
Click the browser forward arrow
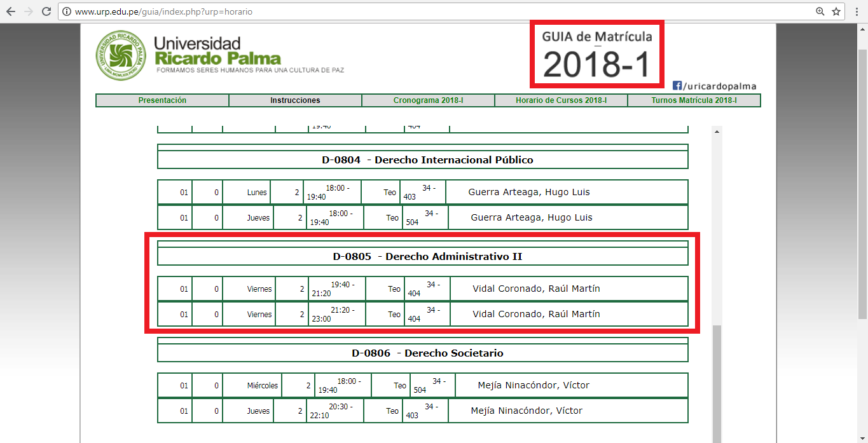coord(28,11)
